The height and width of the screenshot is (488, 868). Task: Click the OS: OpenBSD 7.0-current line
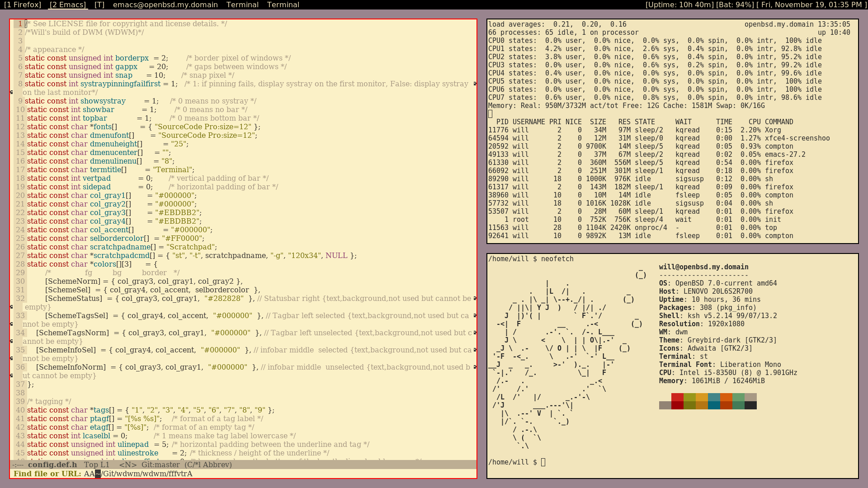coord(718,283)
